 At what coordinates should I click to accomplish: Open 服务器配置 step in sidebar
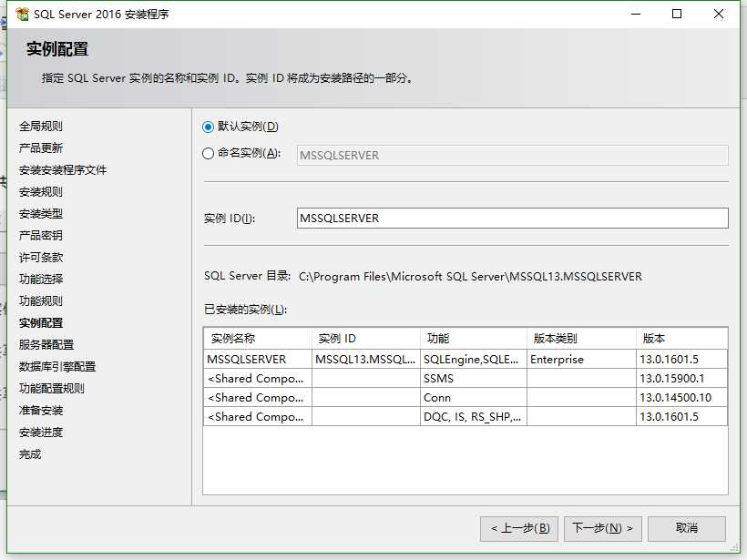pyautogui.click(x=46, y=345)
